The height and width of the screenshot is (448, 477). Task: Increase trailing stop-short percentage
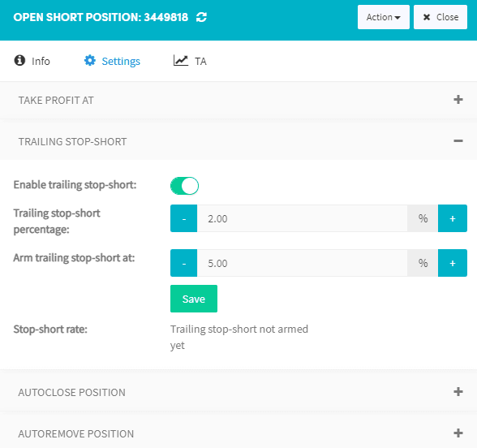(x=453, y=218)
